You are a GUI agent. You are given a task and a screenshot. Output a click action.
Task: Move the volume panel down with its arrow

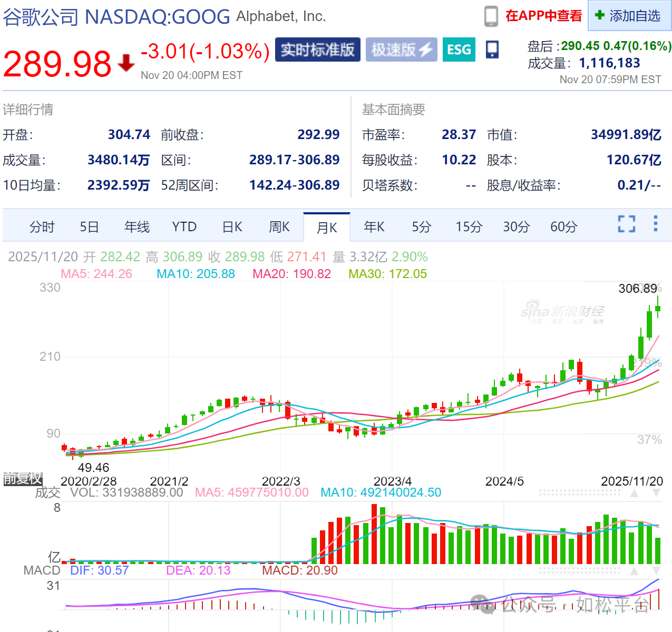[656, 493]
